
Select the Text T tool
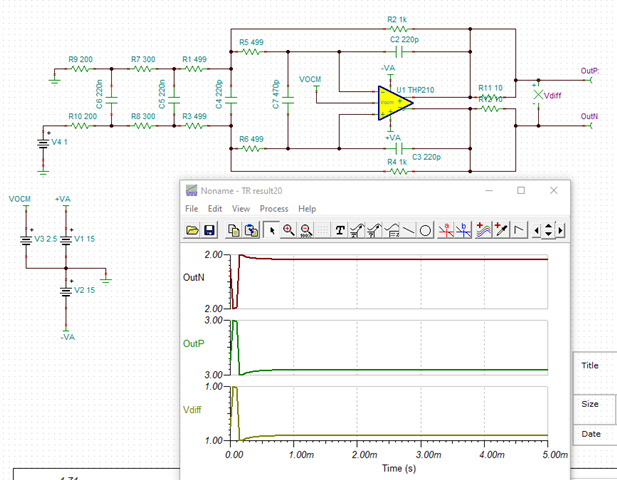pyautogui.click(x=340, y=231)
